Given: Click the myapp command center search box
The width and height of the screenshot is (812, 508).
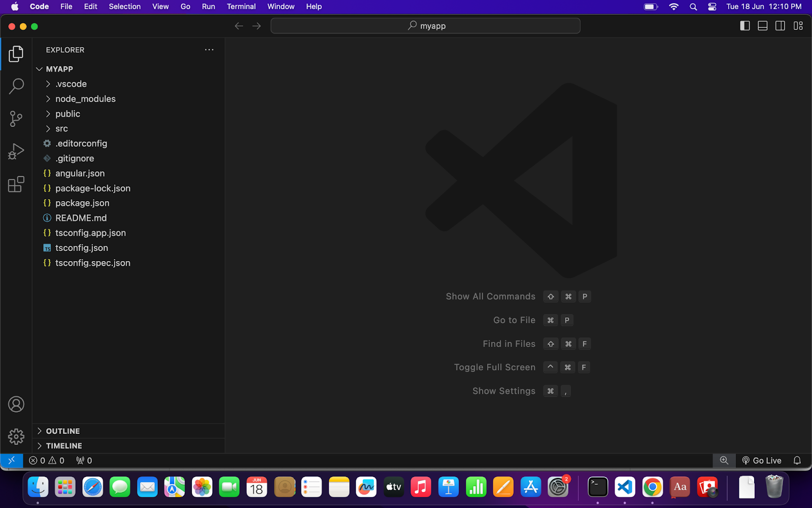Looking at the screenshot, I should 425,26.
